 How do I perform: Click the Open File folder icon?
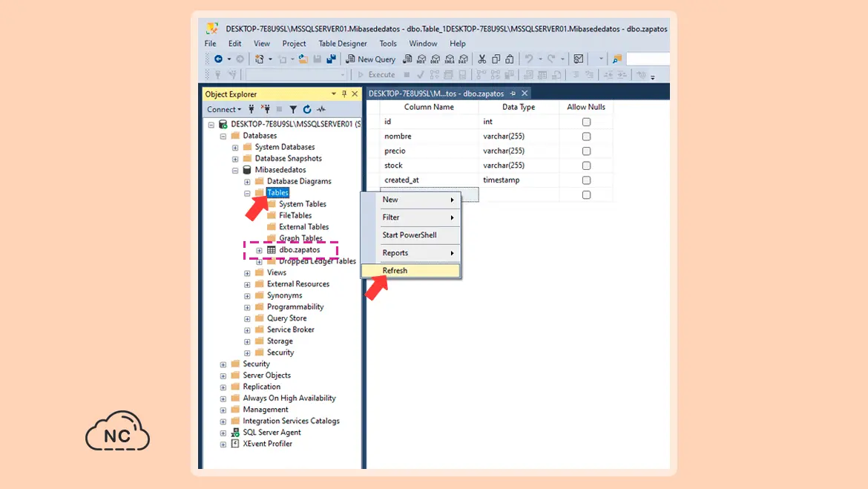coord(303,59)
